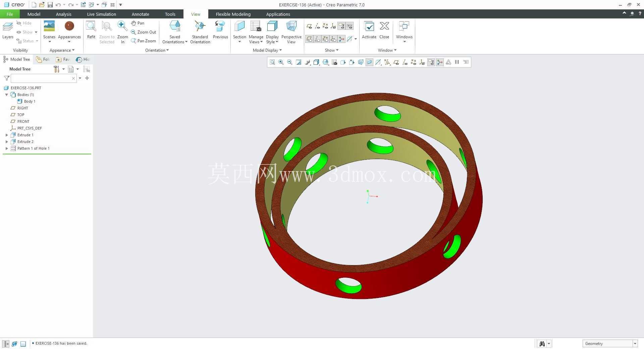Choose the Zoom Out ribbon command
The width and height of the screenshot is (644, 349).
click(x=144, y=32)
